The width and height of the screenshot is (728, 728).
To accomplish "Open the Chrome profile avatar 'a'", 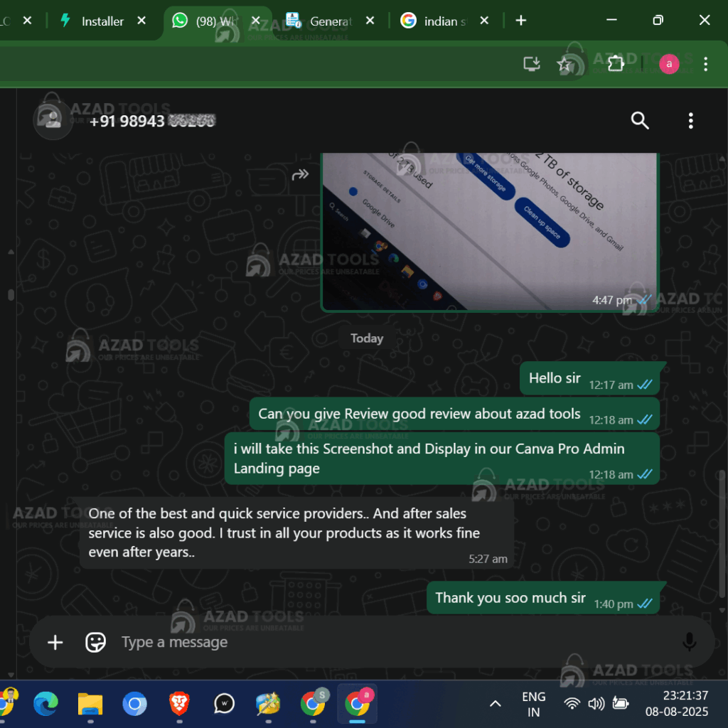I will (x=669, y=64).
